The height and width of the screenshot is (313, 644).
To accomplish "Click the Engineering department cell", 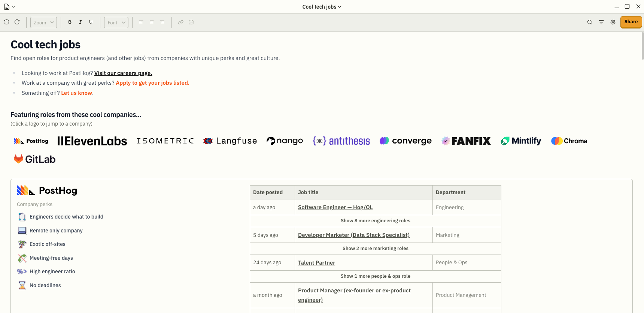I will coord(467,207).
